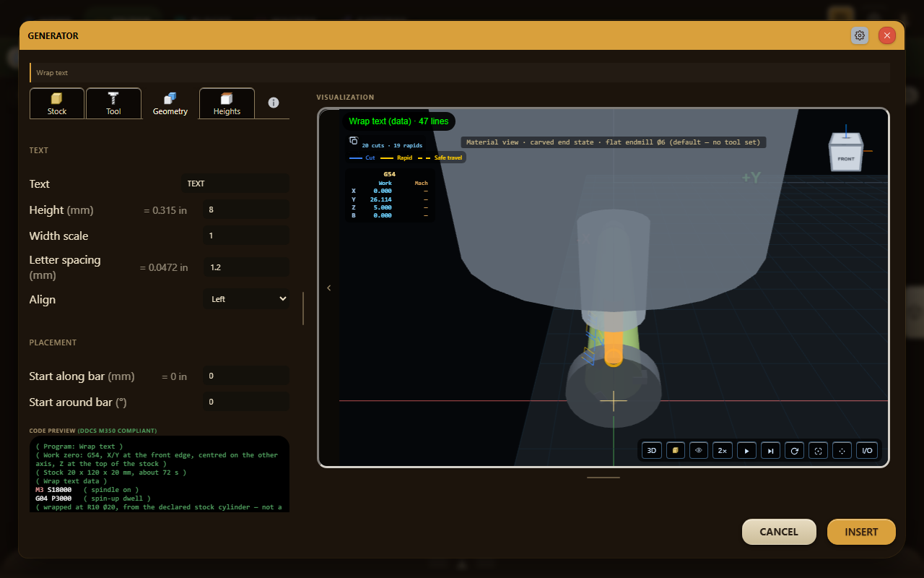
Task: Step forward in the simulation
Action: click(770, 450)
